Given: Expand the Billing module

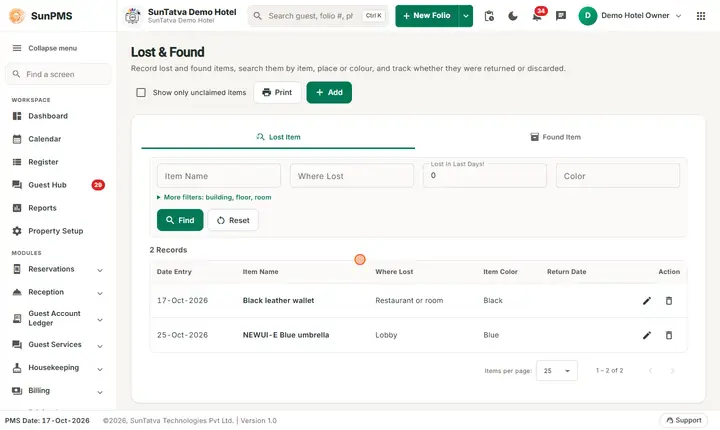Looking at the screenshot, I should [x=100, y=392].
